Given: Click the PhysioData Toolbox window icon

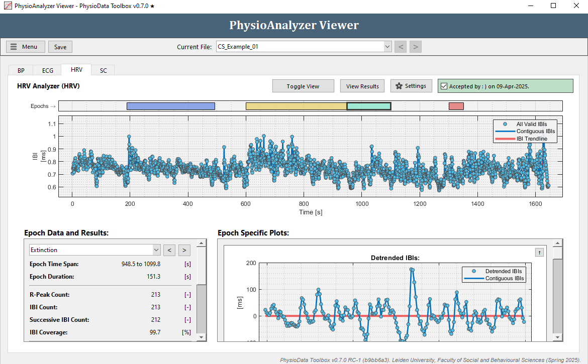Looking at the screenshot, I should coord(8,6).
